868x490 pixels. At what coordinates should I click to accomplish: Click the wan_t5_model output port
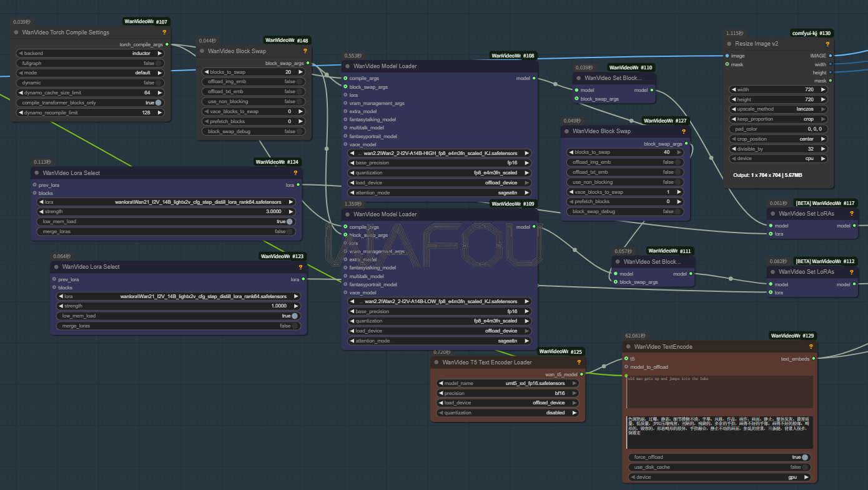(x=581, y=374)
